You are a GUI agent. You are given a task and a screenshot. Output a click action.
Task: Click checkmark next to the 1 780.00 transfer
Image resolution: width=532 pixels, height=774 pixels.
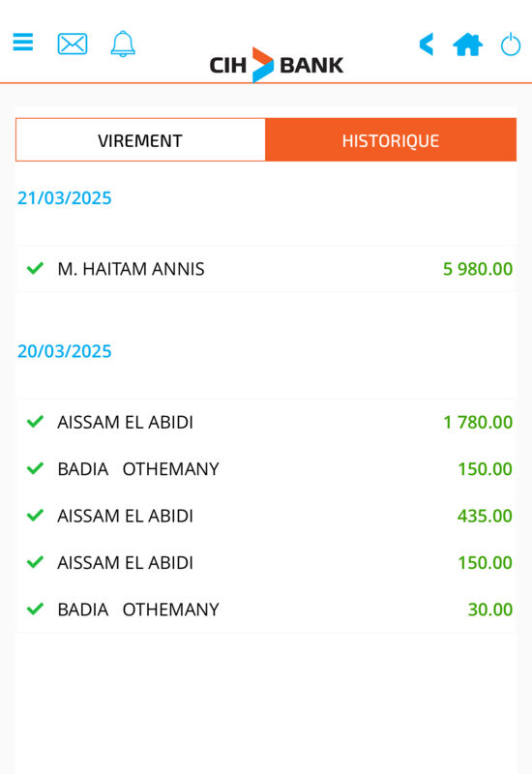35,422
